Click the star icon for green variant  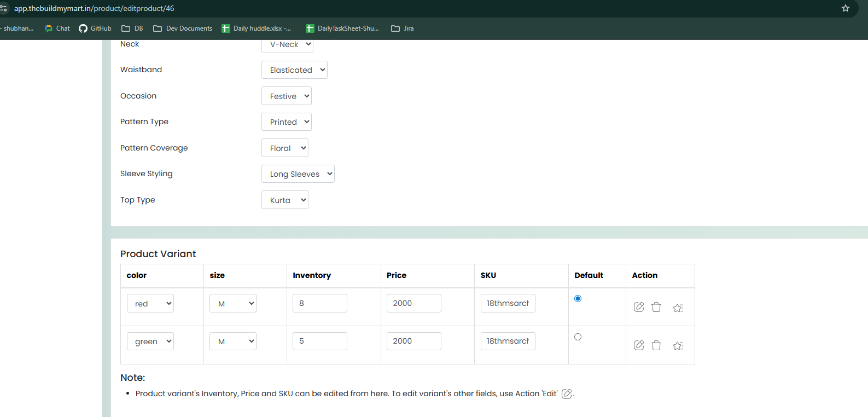[x=678, y=345]
